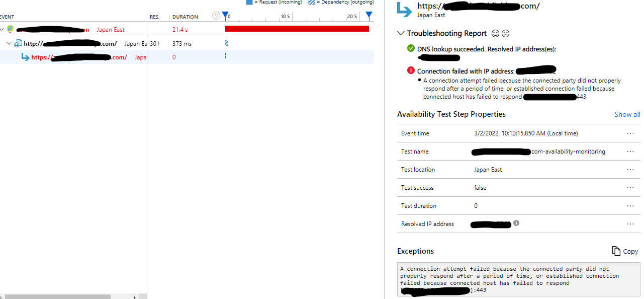Screen dimensions: 644x299
Task: Open the ellipsis menu for Event time
Action: (x=630, y=133)
